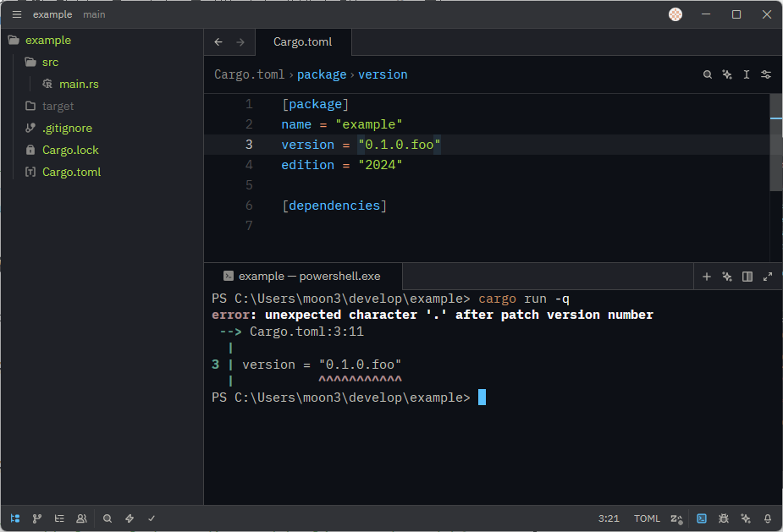This screenshot has height=532, width=783.
Task: Go forward in navigation history
Action: tap(240, 42)
